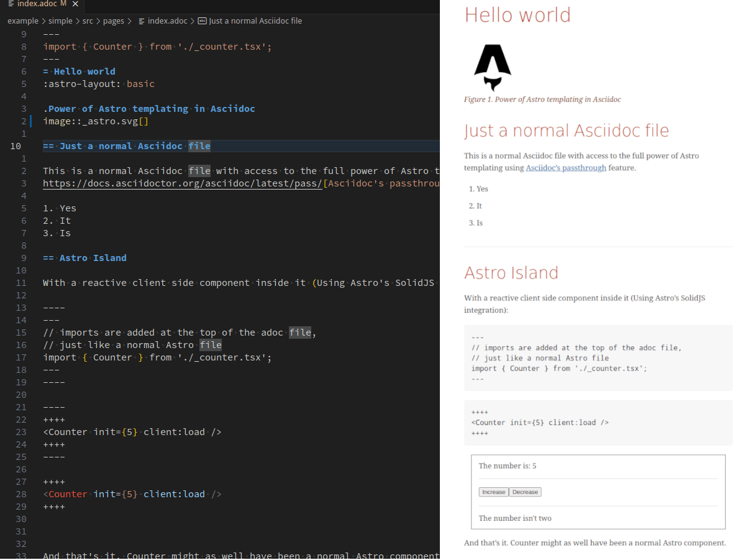Click the '== Just a normal Asciidoc file' editor line
753x560 pixels.
tap(127, 146)
